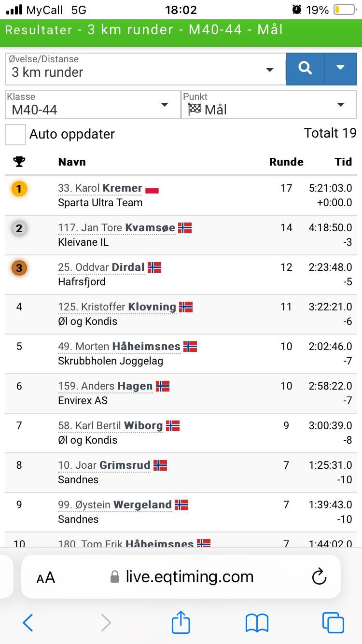Tap the gold first-place medal badge

click(x=19, y=189)
